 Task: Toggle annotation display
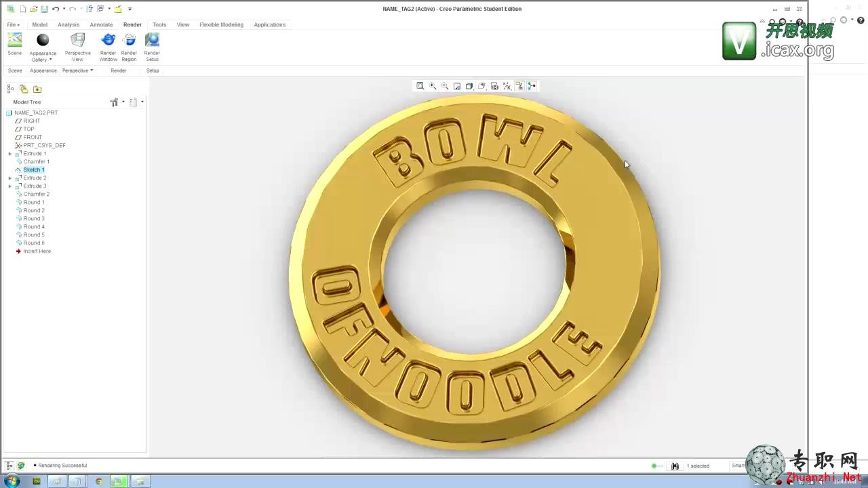(x=519, y=86)
